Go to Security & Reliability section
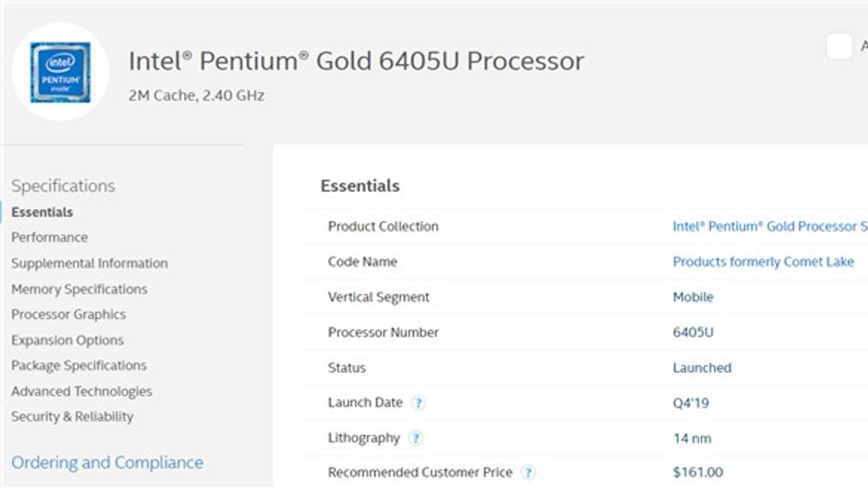Screen dimensions: 868x488 coord(72,416)
